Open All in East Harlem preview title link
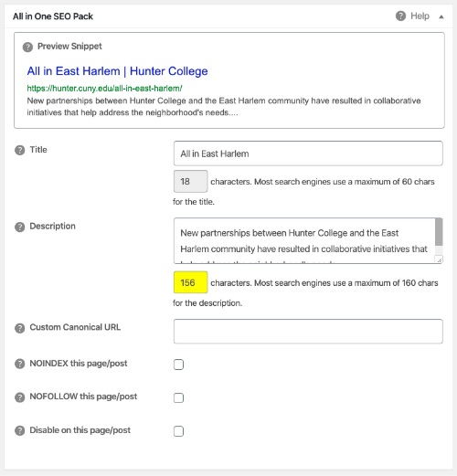The height and width of the screenshot is (476, 457). [117, 71]
